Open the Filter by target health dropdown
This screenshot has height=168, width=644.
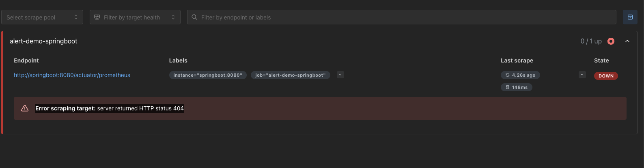tap(135, 17)
